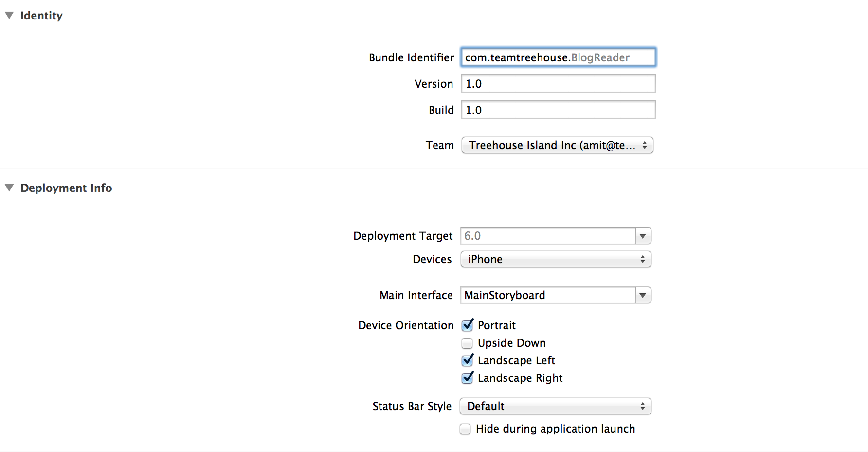Enable Hide during application launch
Screen dimensions: 868x452
(466, 429)
